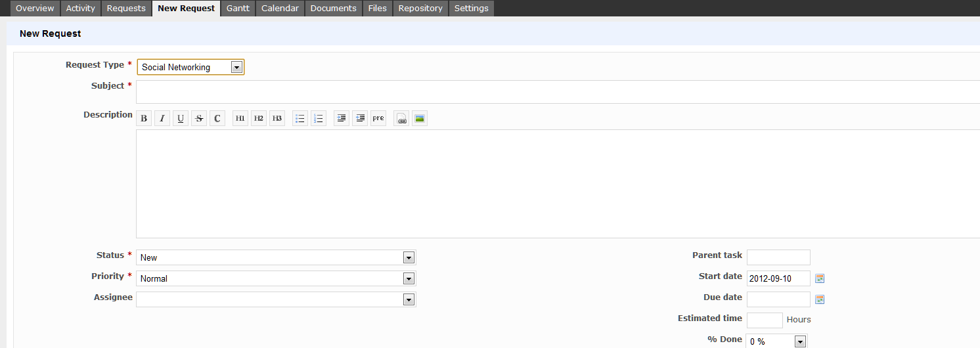Open the Assignee dropdown
This screenshot has width=980, height=348.
276,299
